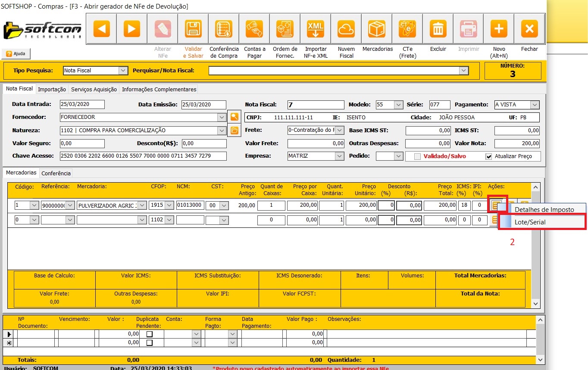The image size is (588, 370).
Task: Open the Pagamento dropdown showing A VISTA
Action: [x=535, y=105]
